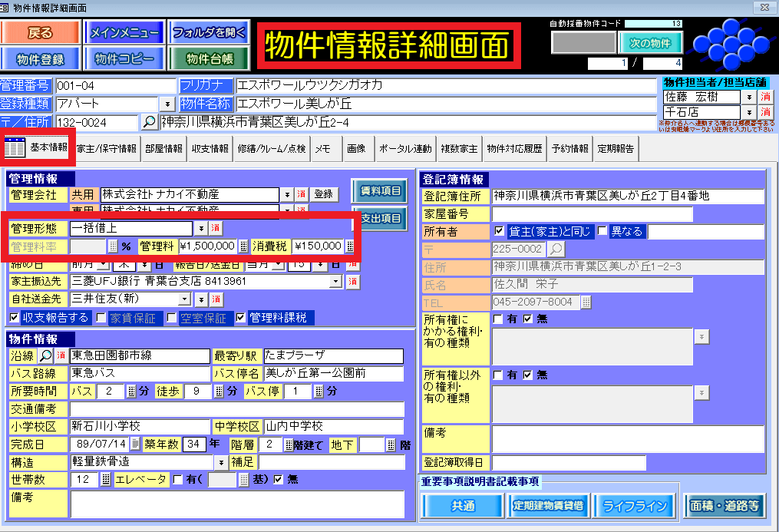Open the 登録種類 アパート dropdown
779x532 pixels.
coord(167,104)
